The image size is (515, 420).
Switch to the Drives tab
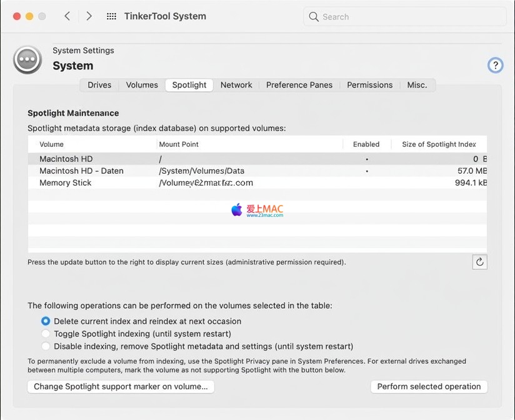[x=99, y=85]
